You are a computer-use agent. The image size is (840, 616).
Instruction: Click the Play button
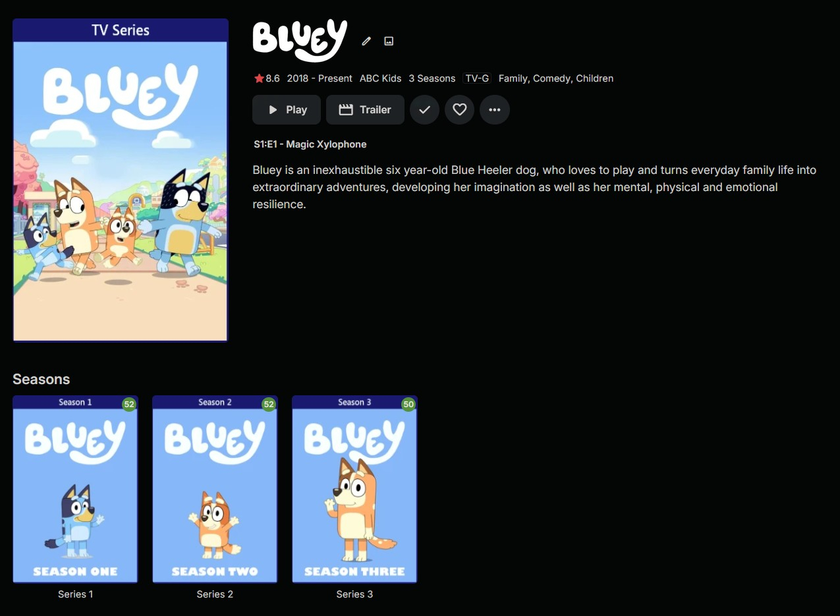pos(287,110)
